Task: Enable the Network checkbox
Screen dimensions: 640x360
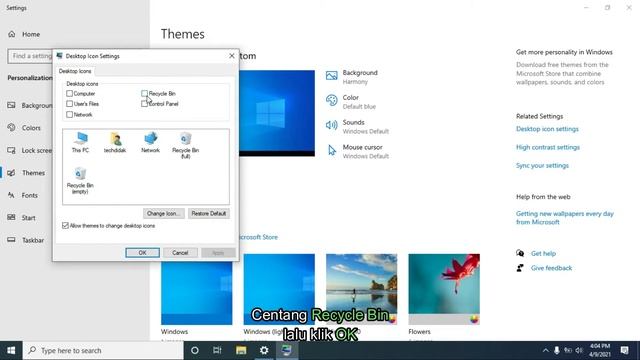Action: (x=69, y=115)
